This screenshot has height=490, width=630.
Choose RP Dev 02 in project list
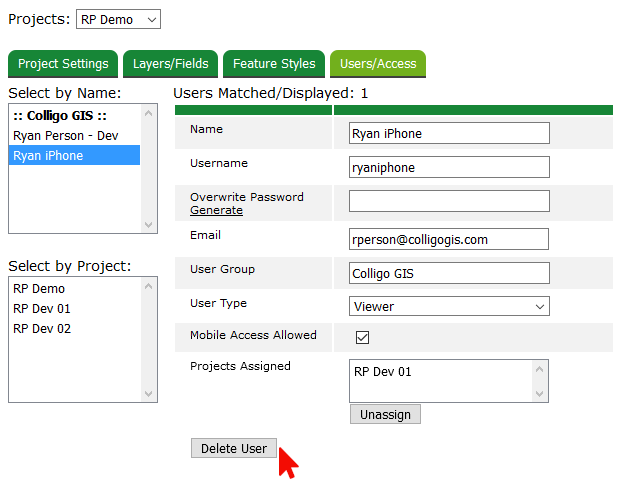[x=42, y=328]
